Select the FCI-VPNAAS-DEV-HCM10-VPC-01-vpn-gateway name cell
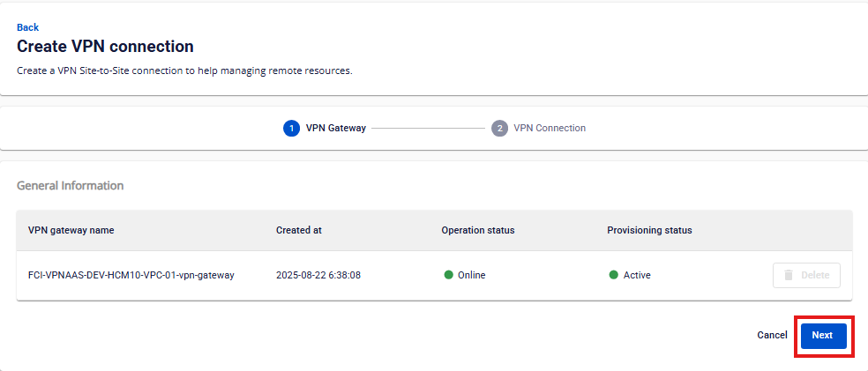This screenshot has height=371, width=868. click(131, 275)
